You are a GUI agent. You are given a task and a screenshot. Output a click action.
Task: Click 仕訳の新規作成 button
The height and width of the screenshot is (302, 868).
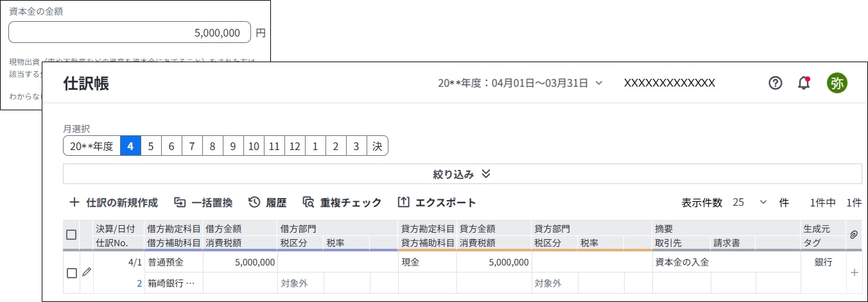pyautogui.click(x=113, y=203)
